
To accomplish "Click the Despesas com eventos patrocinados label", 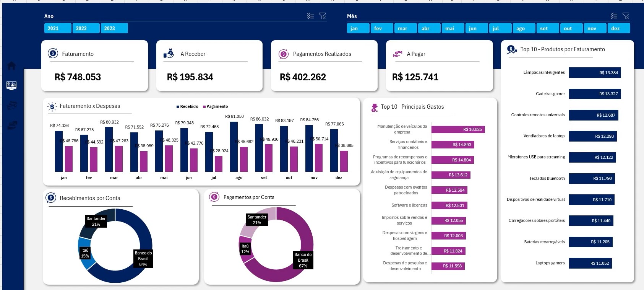I will (x=406, y=190).
